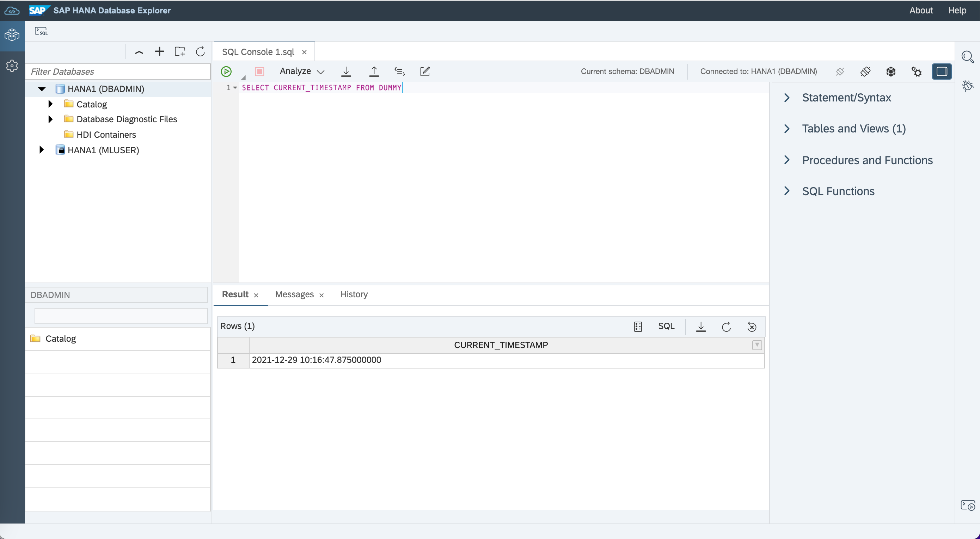980x539 pixels.
Task: Open column filter on CURRENT_TIMESTAMP header
Action: click(x=757, y=345)
